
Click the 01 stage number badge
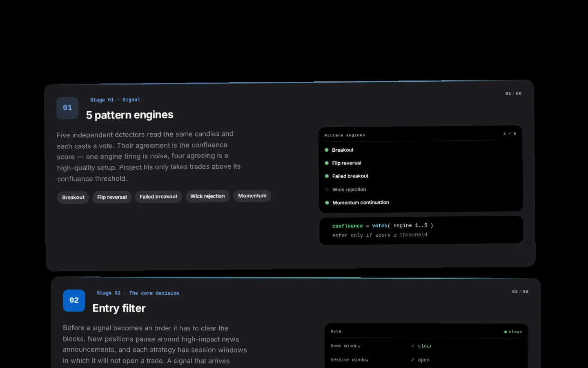[x=67, y=108]
